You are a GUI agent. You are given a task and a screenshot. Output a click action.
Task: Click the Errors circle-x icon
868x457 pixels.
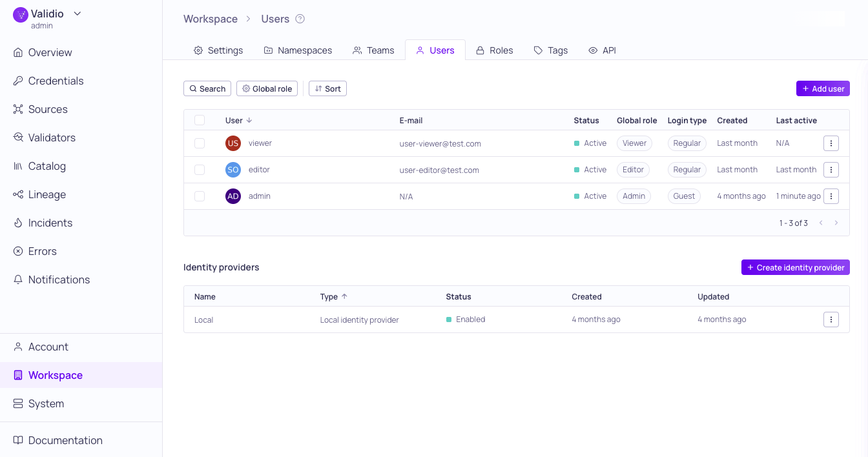tap(18, 251)
